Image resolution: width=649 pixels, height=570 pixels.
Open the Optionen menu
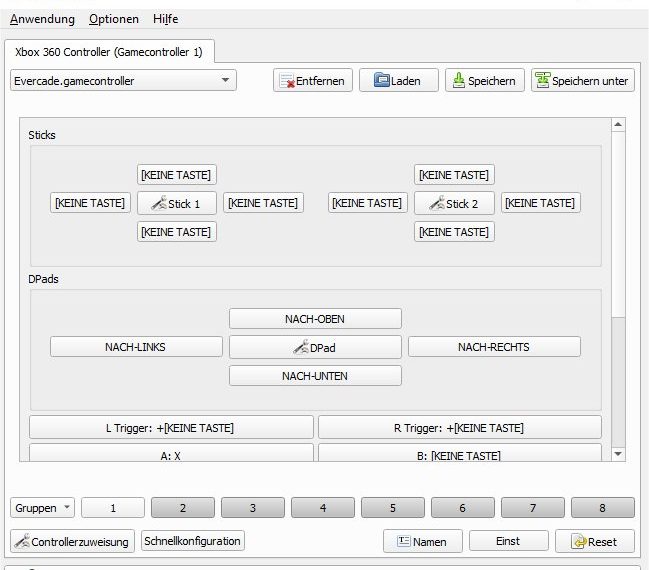(114, 19)
